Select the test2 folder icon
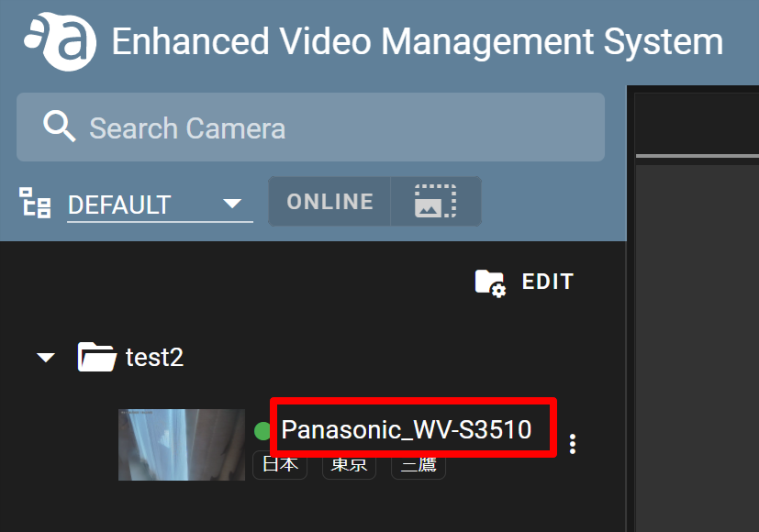 tap(96, 357)
